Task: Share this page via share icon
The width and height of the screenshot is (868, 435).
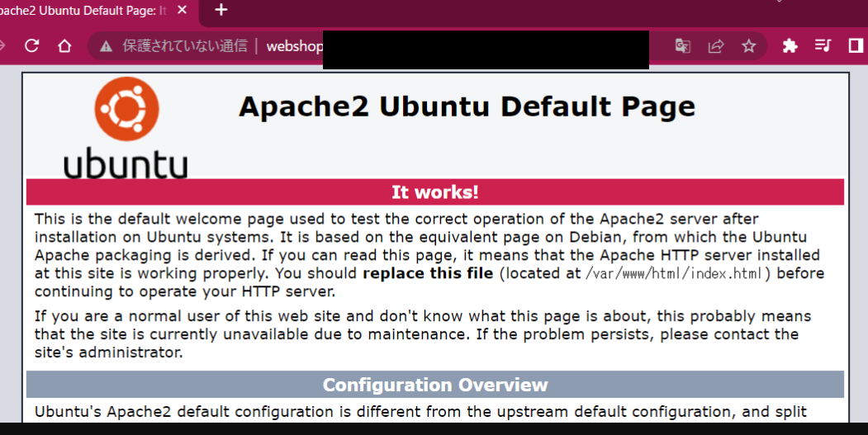Action: [x=716, y=45]
